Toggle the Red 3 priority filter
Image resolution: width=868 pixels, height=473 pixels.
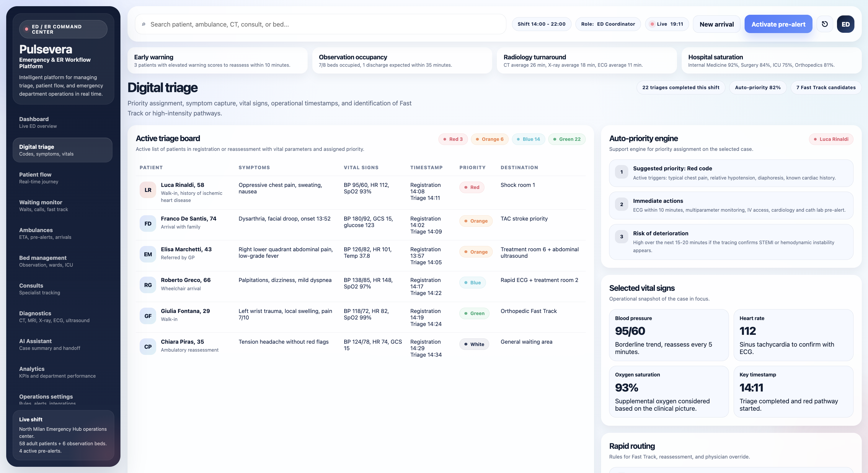coord(453,139)
